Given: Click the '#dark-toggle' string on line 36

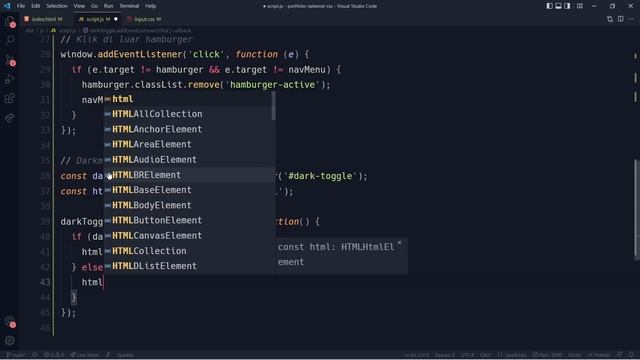Looking at the screenshot, I should pyautogui.click(x=320, y=176).
